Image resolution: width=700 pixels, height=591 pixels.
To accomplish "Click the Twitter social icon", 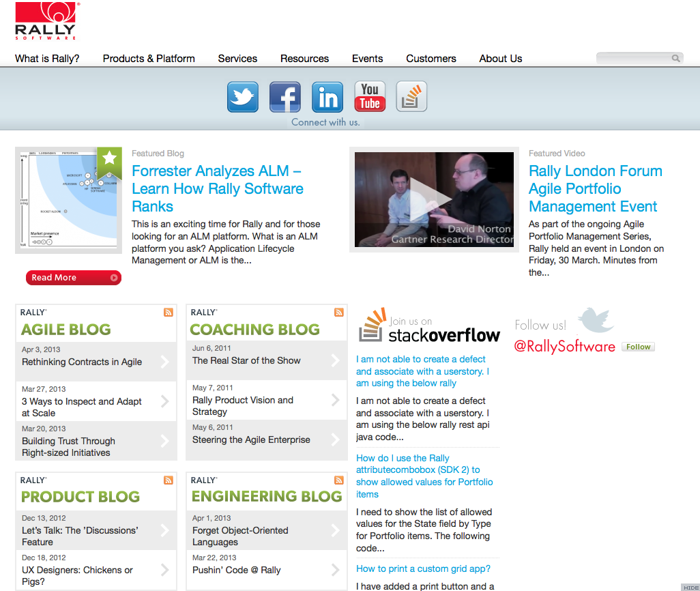I will click(x=243, y=96).
